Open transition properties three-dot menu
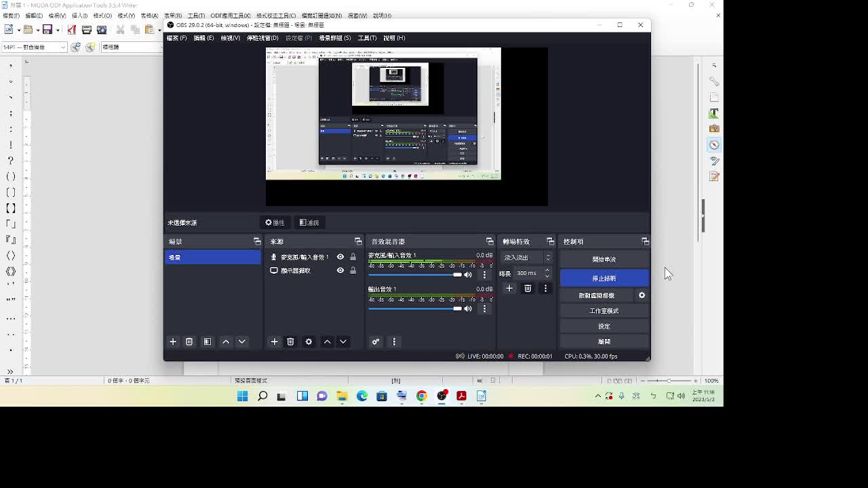868x488 pixels. 545,288
